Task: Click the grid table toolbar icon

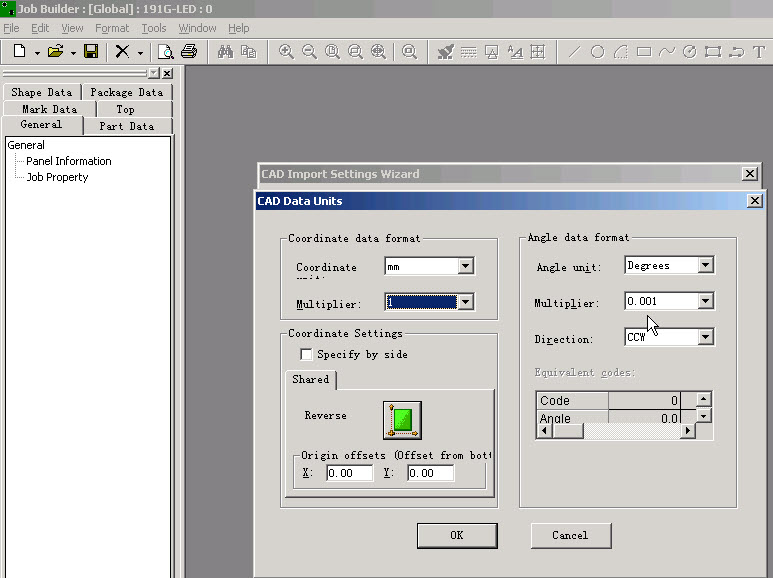Action: pyautogui.click(x=538, y=51)
